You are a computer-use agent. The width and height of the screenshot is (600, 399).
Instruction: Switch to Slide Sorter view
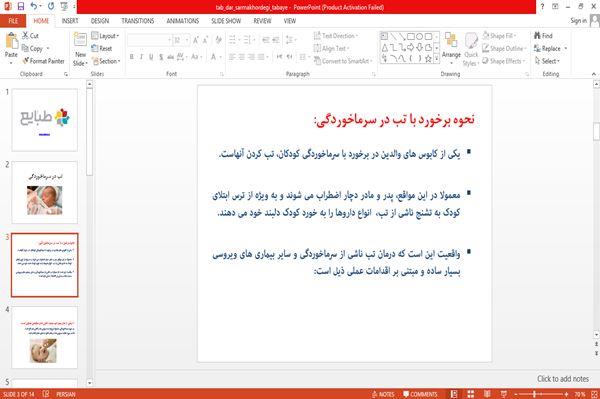pyautogui.click(x=471, y=394)
